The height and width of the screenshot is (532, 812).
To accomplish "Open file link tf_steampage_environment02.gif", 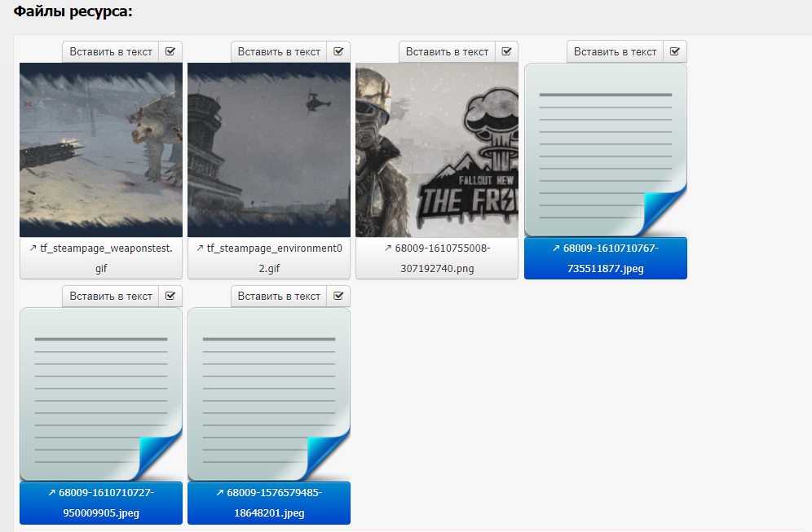I will pos(269,258).
